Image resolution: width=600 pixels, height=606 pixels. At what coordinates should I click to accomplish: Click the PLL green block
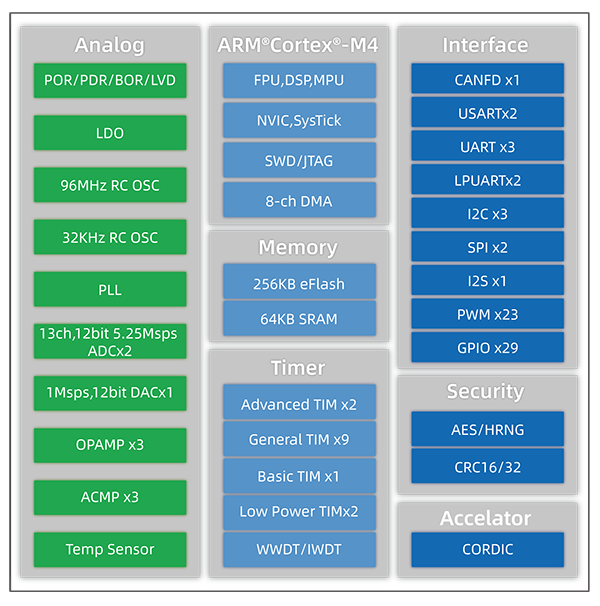click(110, 289)
